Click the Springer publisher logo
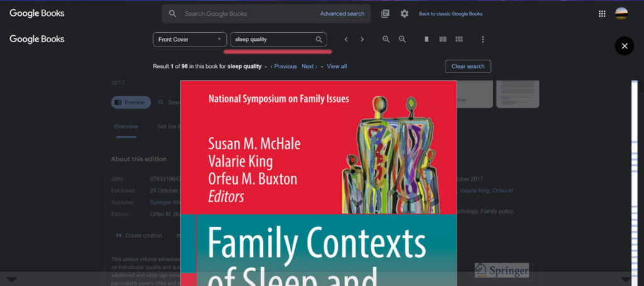 [501, 270]
